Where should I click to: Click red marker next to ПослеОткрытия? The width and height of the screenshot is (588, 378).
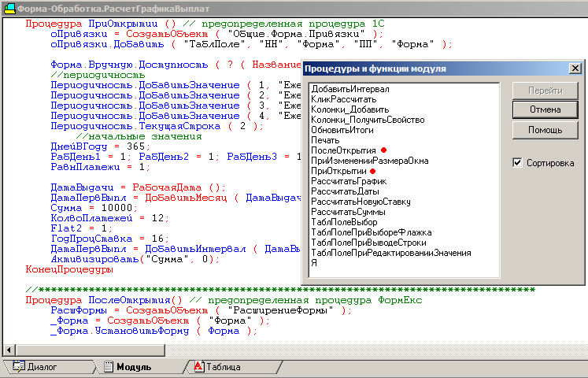(x=383, y=150)
